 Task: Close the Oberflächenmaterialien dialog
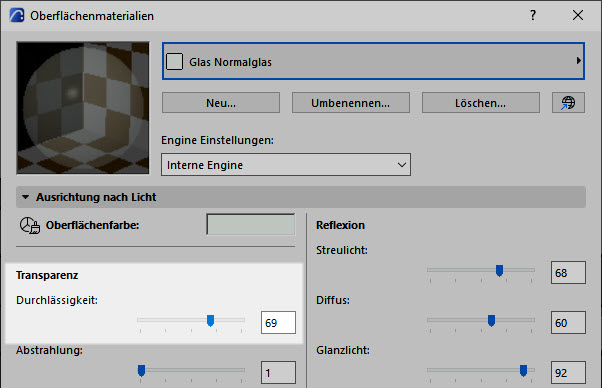point(578,15)
